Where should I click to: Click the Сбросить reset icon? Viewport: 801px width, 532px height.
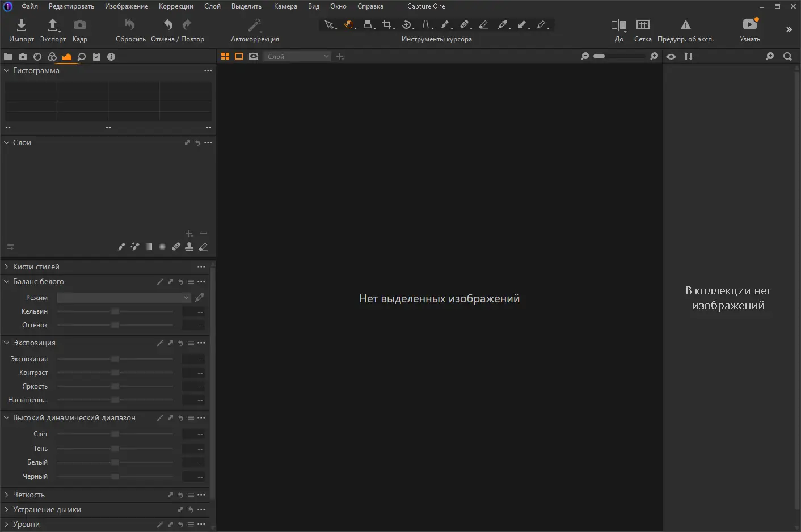pos(130,25)
